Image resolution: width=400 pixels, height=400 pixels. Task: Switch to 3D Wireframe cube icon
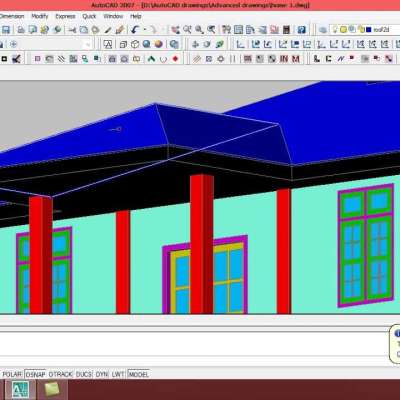point(135,44)
